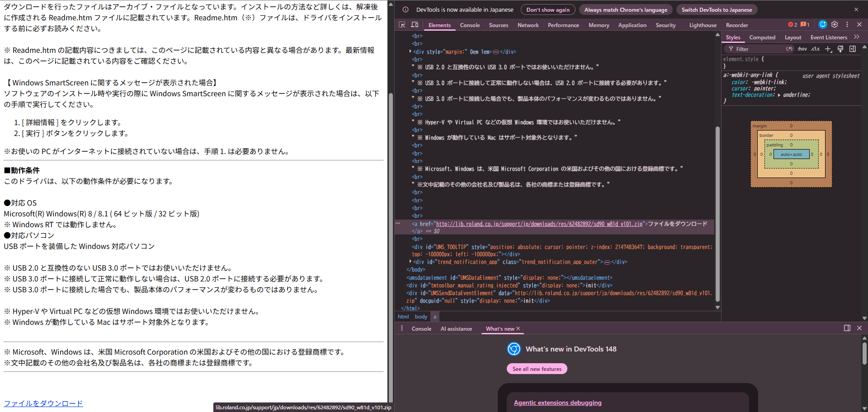Viewport: 868px width, 412px height.
Task: Expand the trend_notification_app div node
Action: pyautogui.click(x=410, y=262)
